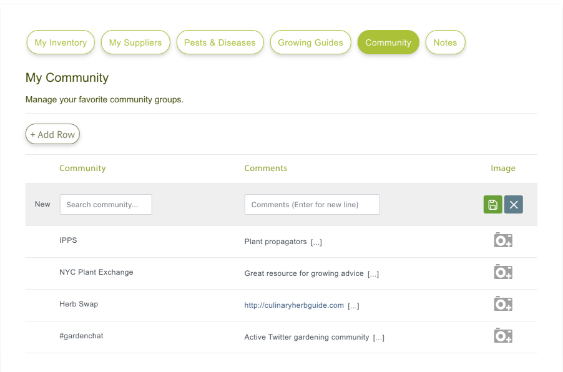Focus the Comments input field
Image resolution: width=563 pixels, height=372 pixels.
[x=312, y=205]
